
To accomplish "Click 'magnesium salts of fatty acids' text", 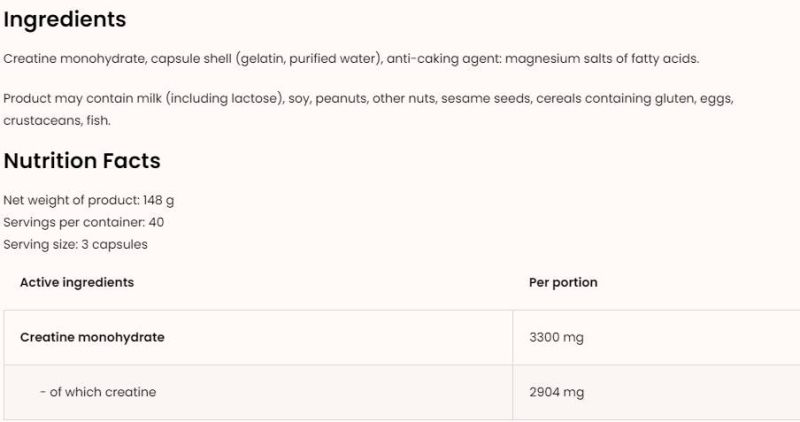I will 602,59.
